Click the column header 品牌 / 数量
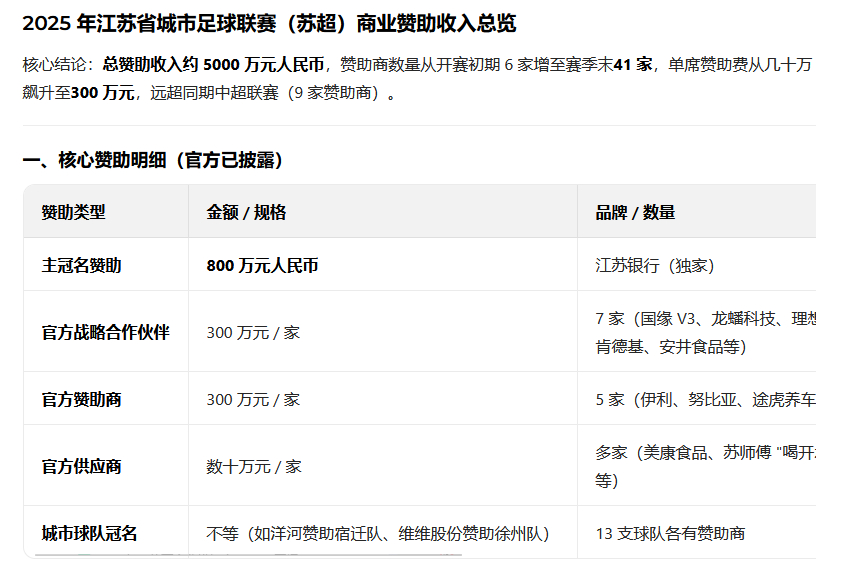The width and height of the screenshot is (846, 565). 635,212
